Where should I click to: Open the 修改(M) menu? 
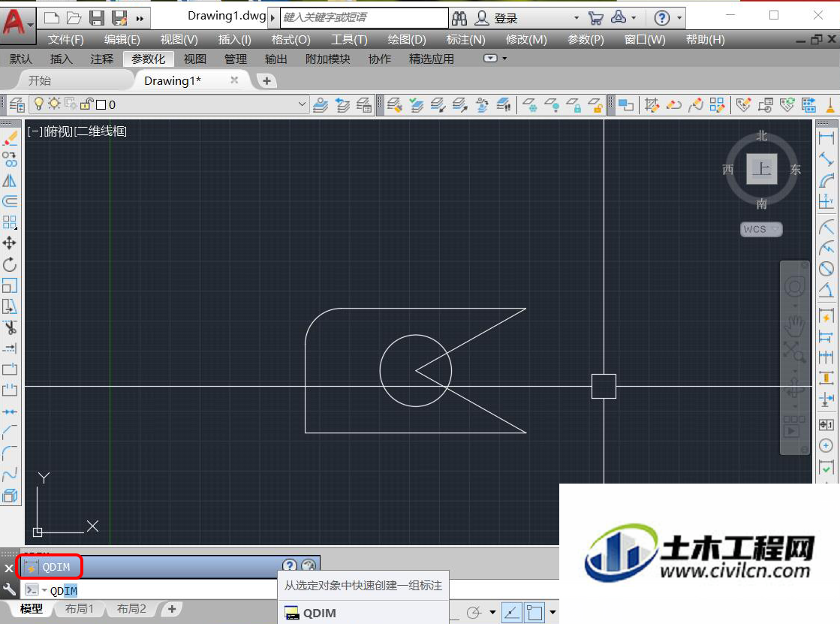point(527,40)
